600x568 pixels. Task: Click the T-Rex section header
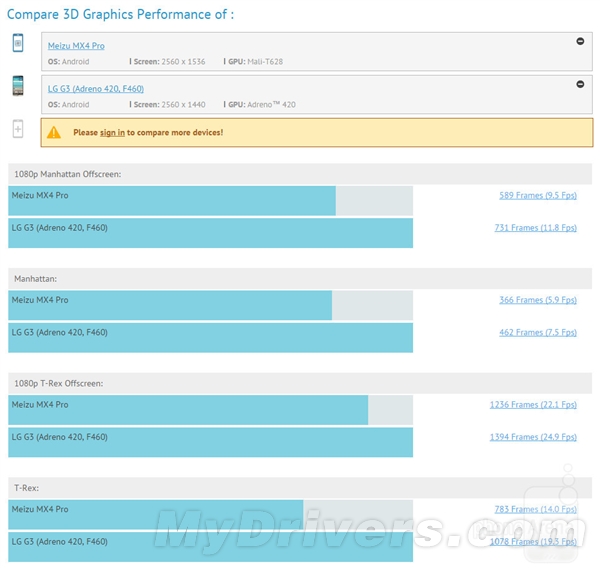pyautogui.click(x=300, y=488)
